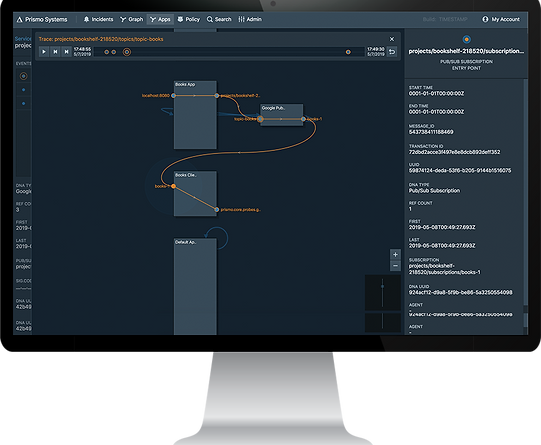This screenshot has width=541, height=445.
Task: Click the Prismo Systems logo
Action: pyautogui.click(x=42, y=19)
